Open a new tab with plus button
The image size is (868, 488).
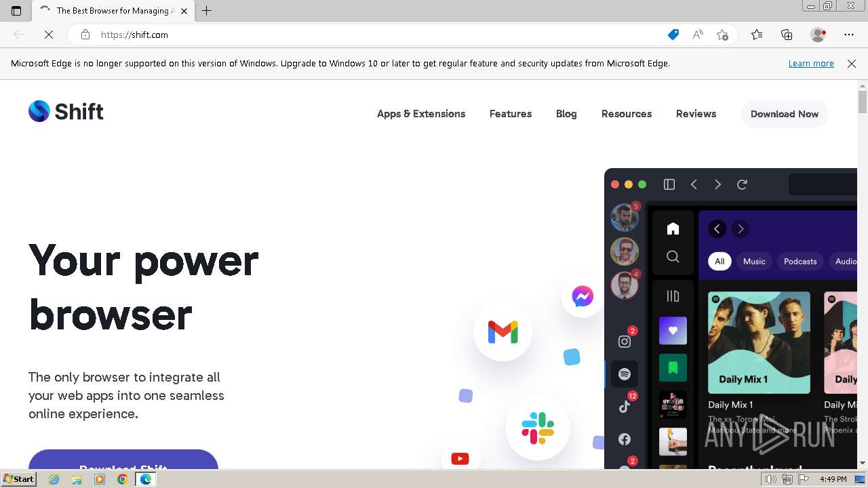[x=207, y=10]
